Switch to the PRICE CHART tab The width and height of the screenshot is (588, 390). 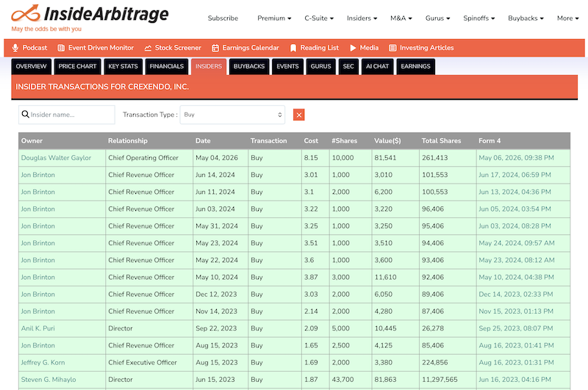(77, 66)
